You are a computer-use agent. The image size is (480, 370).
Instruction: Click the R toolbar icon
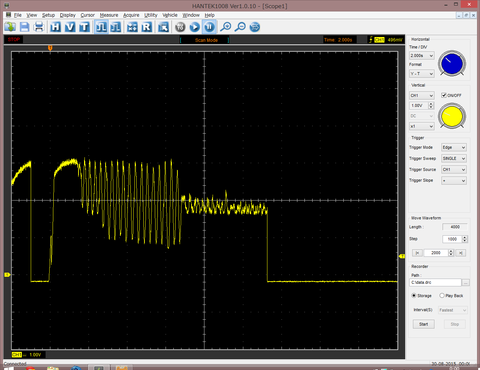(146, 27)
